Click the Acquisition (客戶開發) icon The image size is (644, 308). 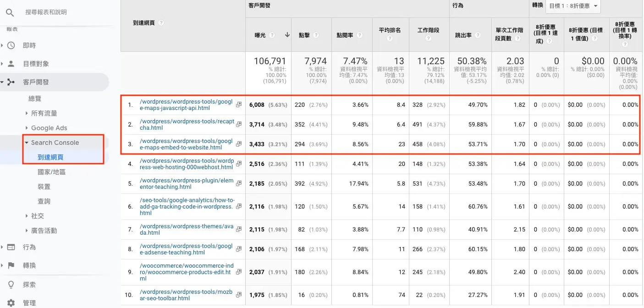[11, 82]
